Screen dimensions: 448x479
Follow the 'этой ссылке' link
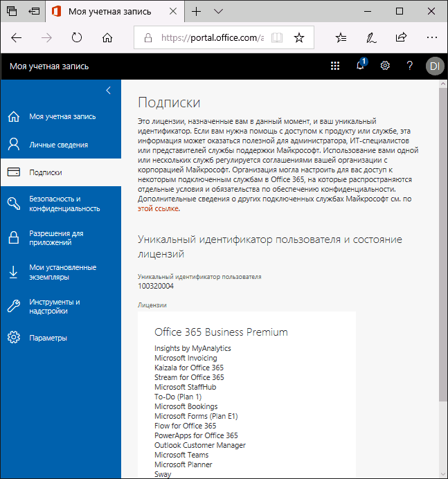158,208
